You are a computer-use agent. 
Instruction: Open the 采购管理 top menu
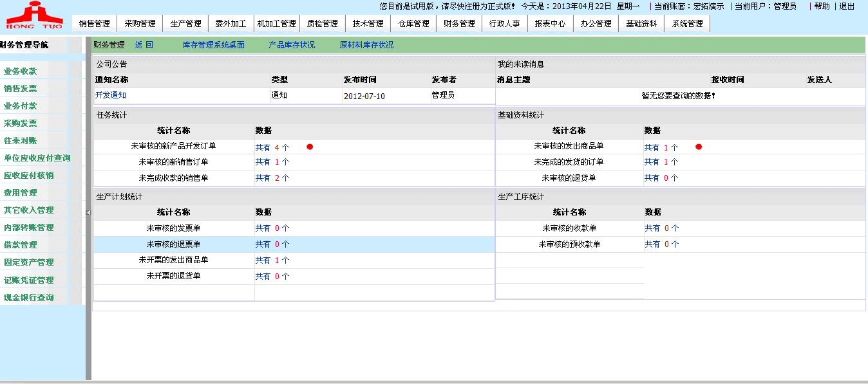click(140, 24)
